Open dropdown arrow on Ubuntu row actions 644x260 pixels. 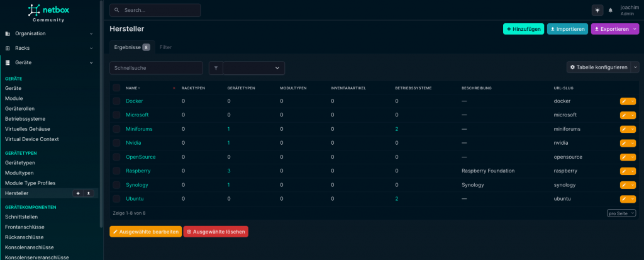(632, 199)
